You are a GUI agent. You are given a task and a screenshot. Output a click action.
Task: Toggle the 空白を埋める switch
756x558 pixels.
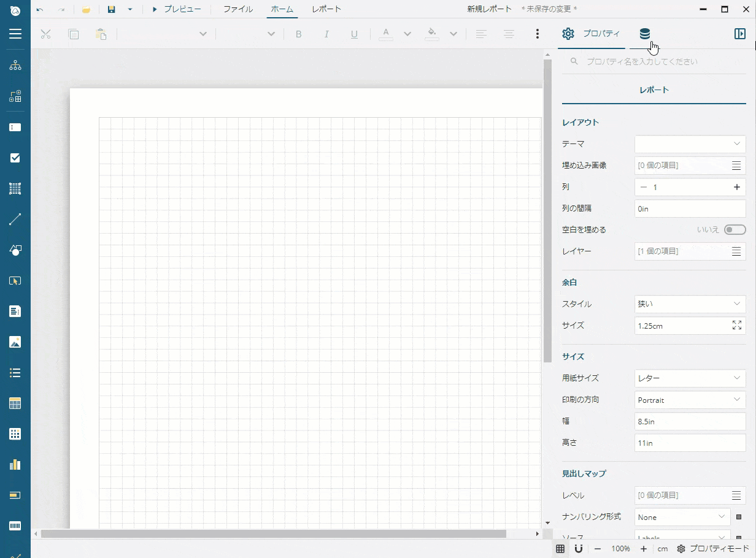point(735,230)
